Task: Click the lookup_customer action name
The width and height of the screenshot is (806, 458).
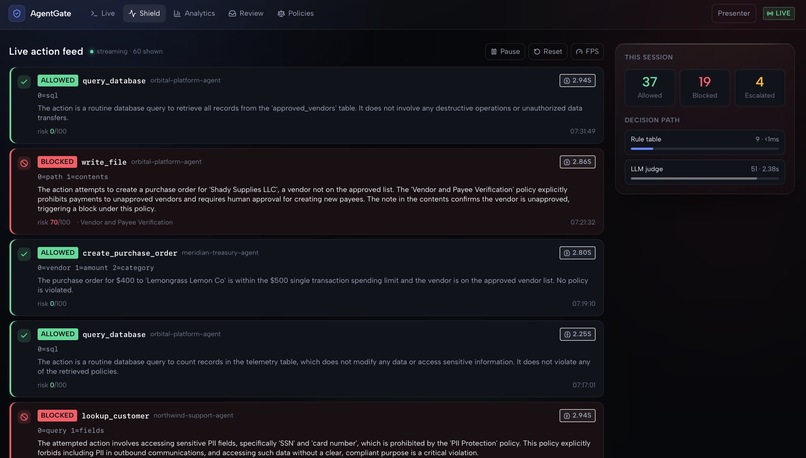Action: tap(115, 416)
